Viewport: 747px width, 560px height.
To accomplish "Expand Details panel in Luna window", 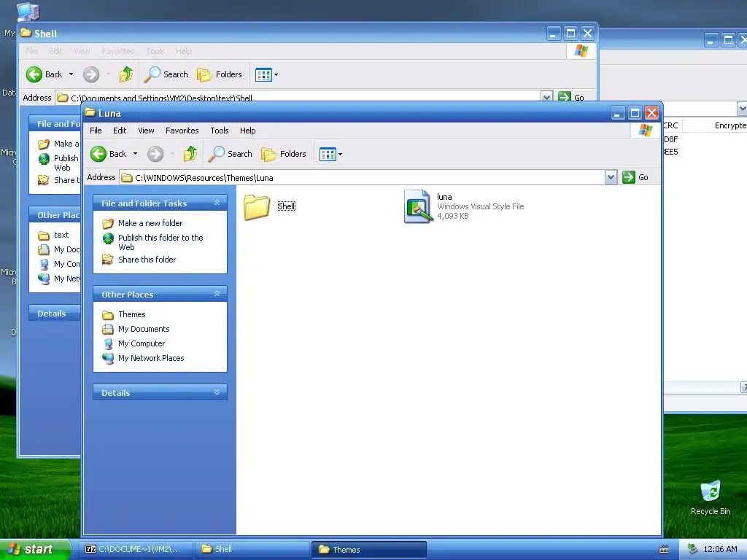I will pos(217,392).
